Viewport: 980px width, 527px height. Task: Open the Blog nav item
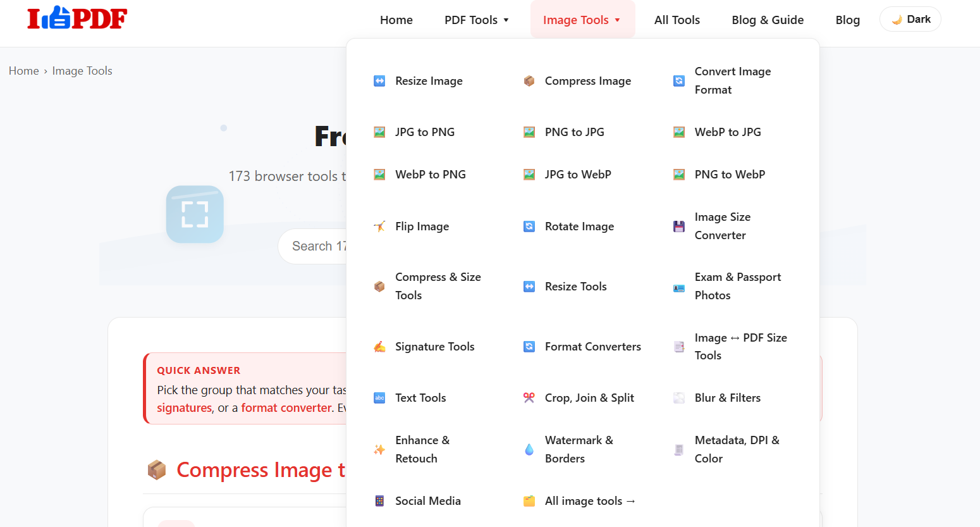(x=848, y=20)
